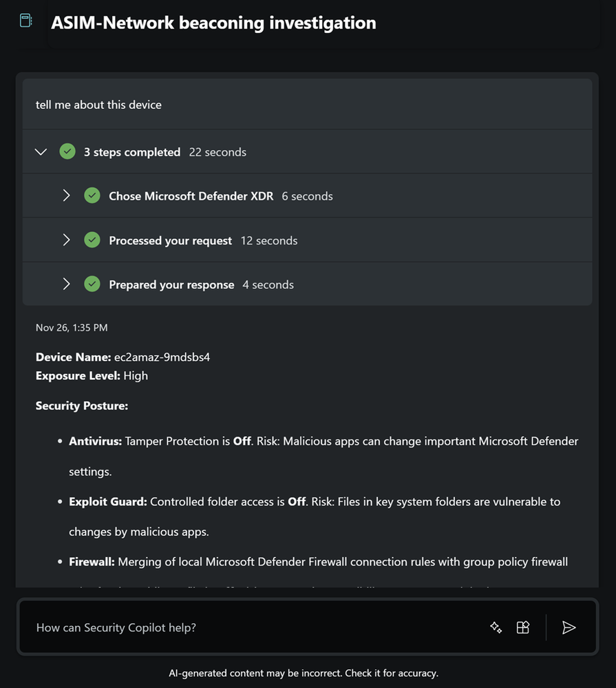This screenshot has height=688, width=616.
Task: Open the plugins sources grid icon
Action: [x=523, y=627]
